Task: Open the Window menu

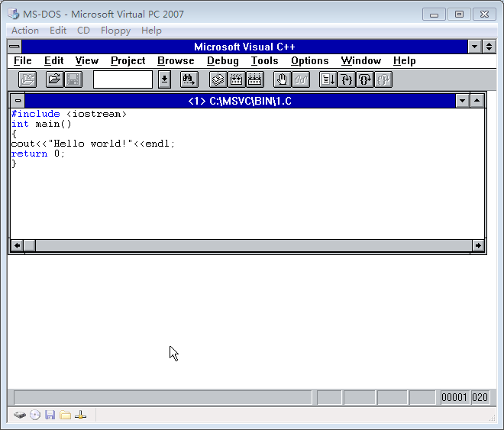Action: pos(361,61)
